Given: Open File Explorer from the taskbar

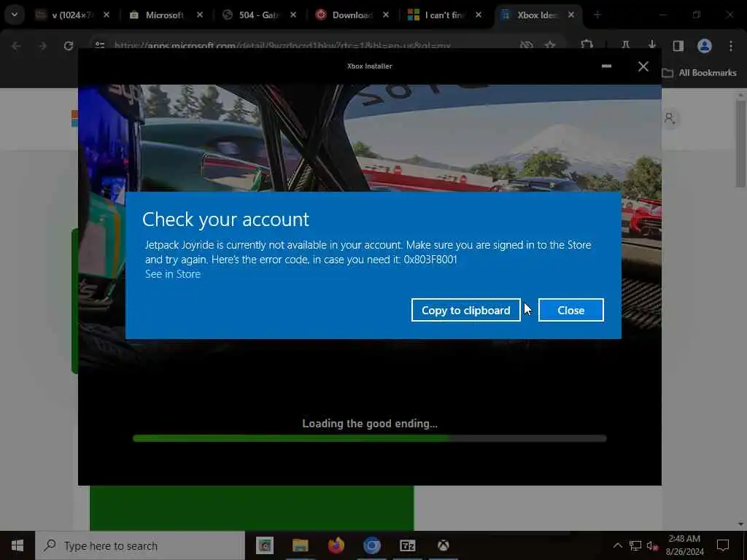Looking at the screenshot, I should pos(300,545).
